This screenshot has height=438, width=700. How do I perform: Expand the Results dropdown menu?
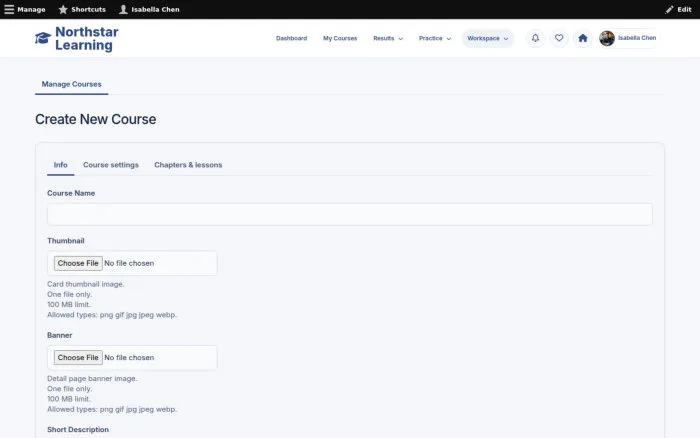[388, 38]
